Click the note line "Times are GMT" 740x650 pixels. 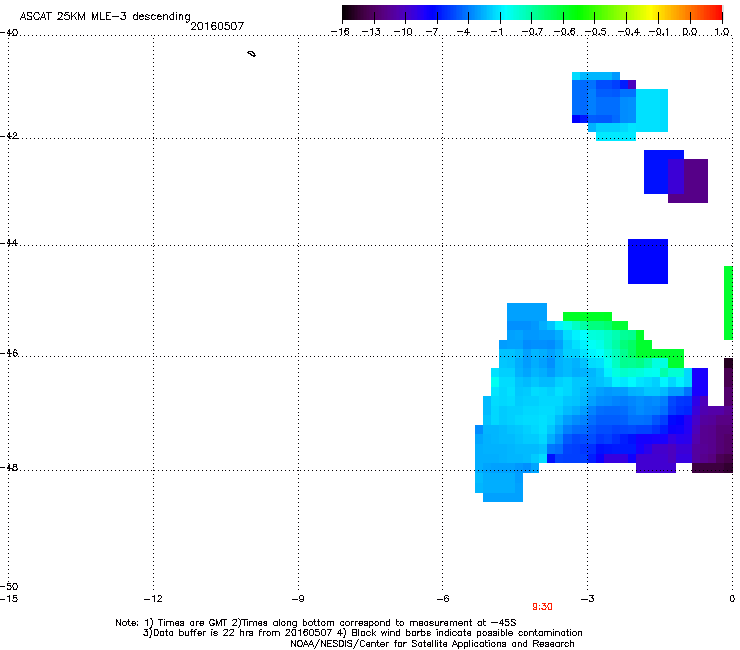click(x=193, y=623)
